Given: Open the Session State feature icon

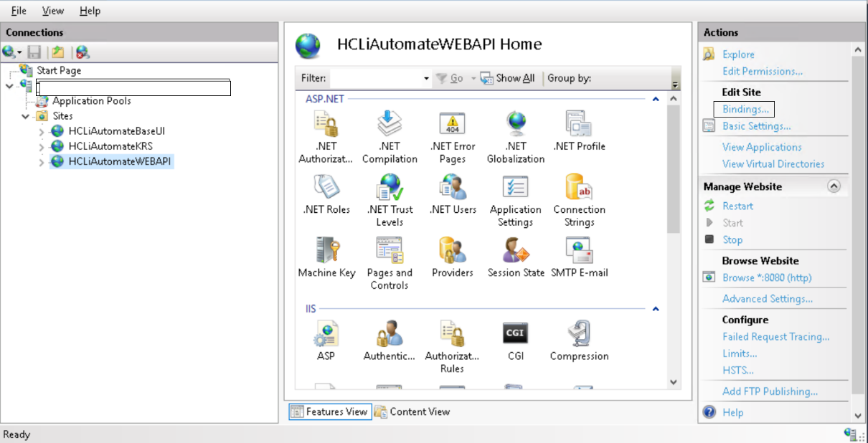Looking at the screenshot, I should (x=516, y=252).
